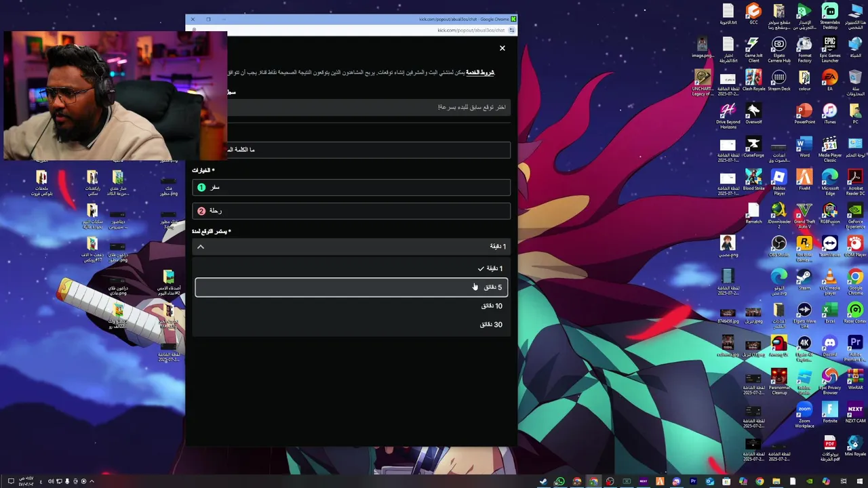Viewport: 868px width, 488px height.
Task: Open the terms of service link
Action: tap(480, 73)
